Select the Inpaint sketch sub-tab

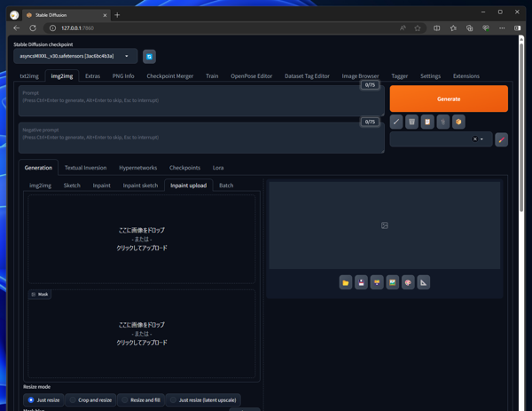(x=140, y=186)
